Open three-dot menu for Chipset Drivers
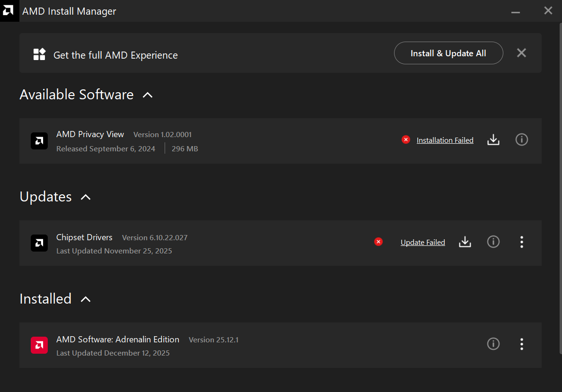Screen dimensions: 562x392 [521, 242]
